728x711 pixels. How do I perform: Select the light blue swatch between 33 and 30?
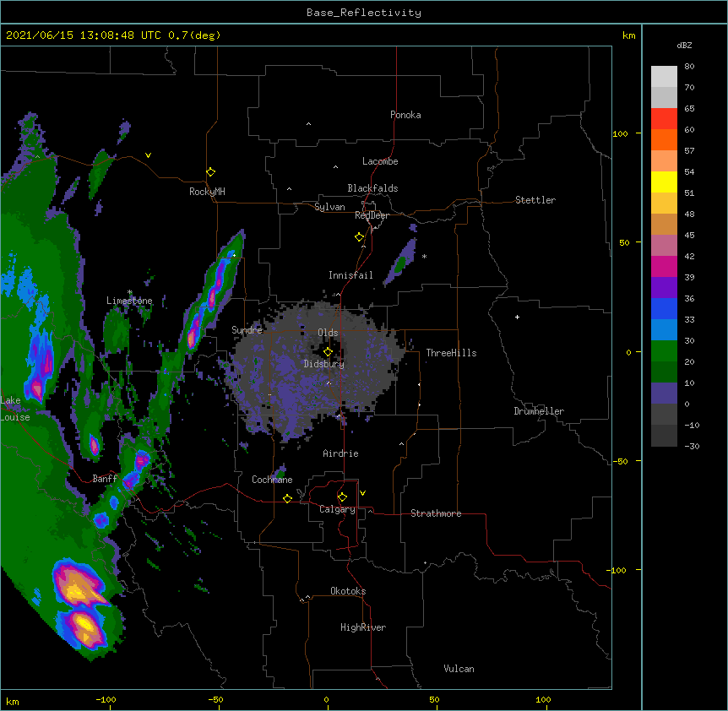[664, 330]
